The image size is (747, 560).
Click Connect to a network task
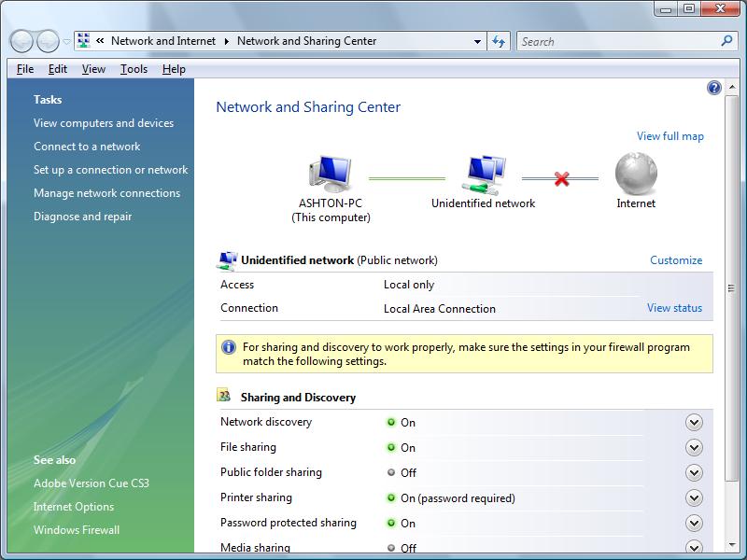(87, 147)
